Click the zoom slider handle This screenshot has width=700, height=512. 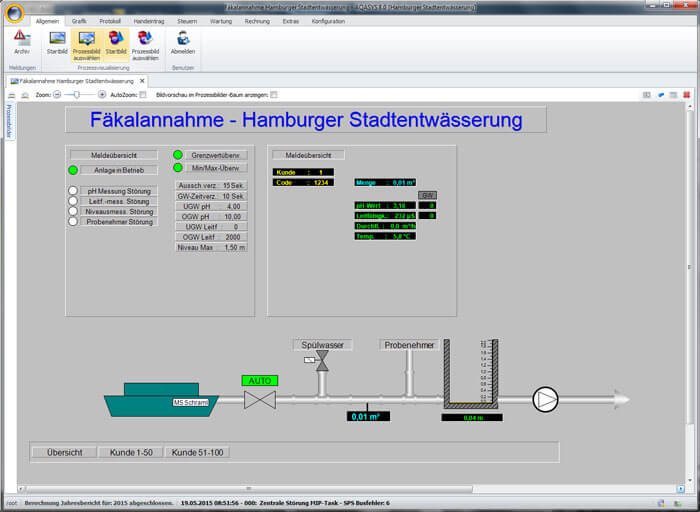tap(77, 95)
